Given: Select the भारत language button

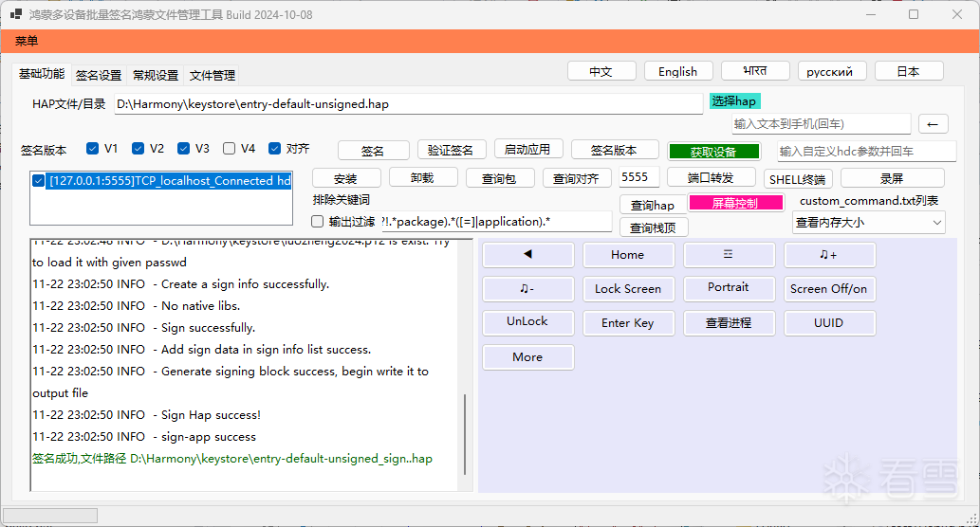Looking at the screenshot, I should [x=755, y=71].
